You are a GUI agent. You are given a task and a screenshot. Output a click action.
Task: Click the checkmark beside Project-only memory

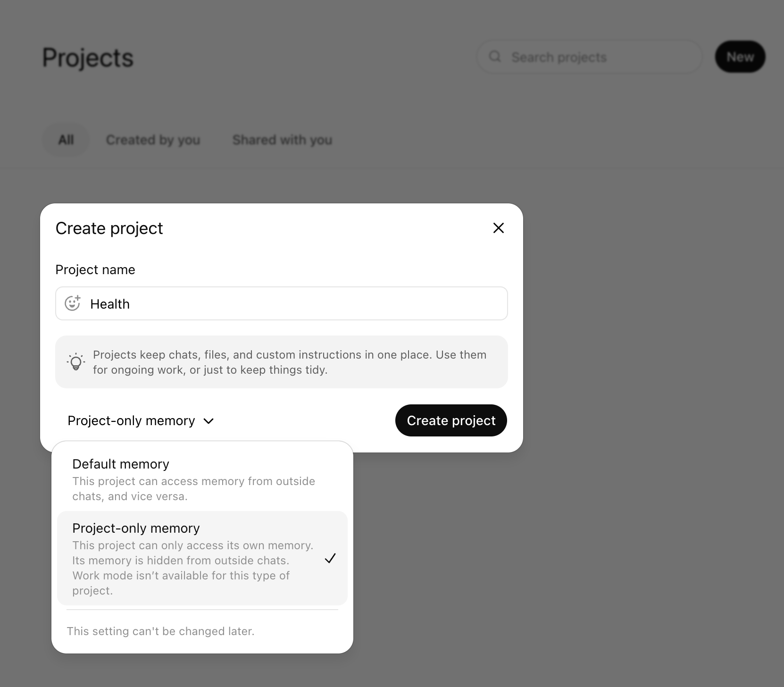pos(330,558)
